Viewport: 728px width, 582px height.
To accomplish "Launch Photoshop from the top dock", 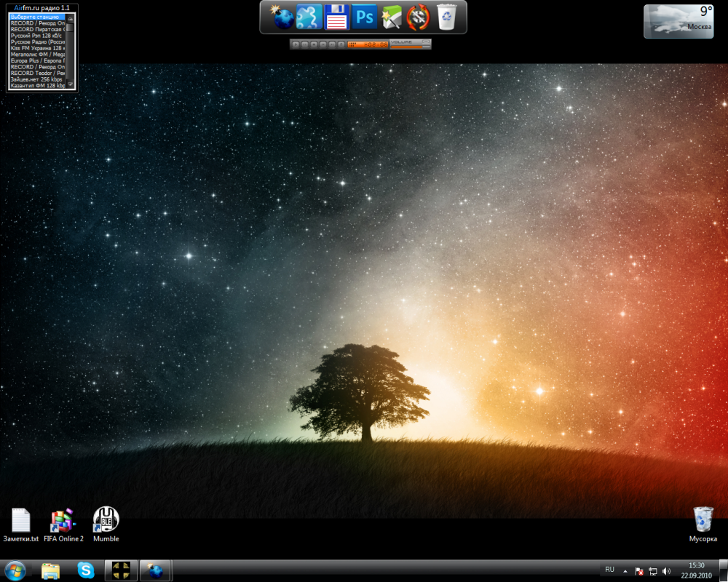I will click(x=364, y=17).
